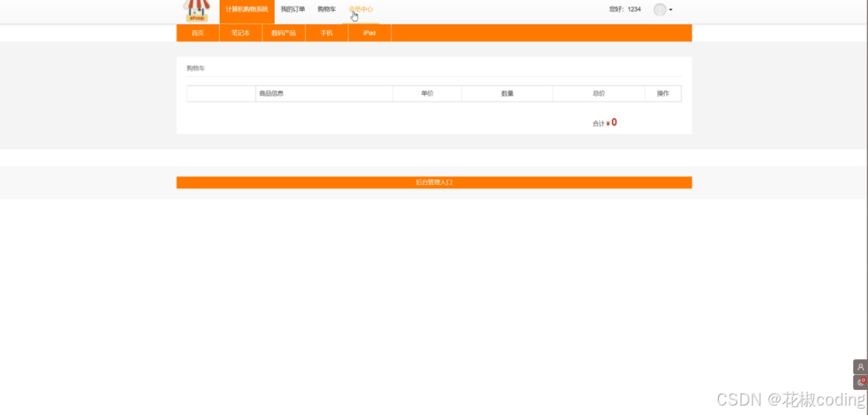Viewport: 868px width, 415px height.
Task: Click the 商品信息 column header
Action: [324, 93]
